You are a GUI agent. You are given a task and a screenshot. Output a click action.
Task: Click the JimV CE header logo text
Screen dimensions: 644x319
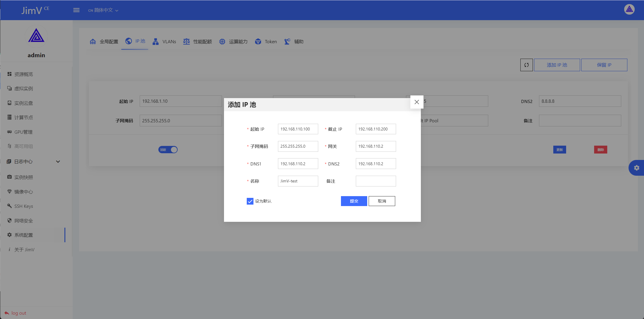tap(35, 10)
